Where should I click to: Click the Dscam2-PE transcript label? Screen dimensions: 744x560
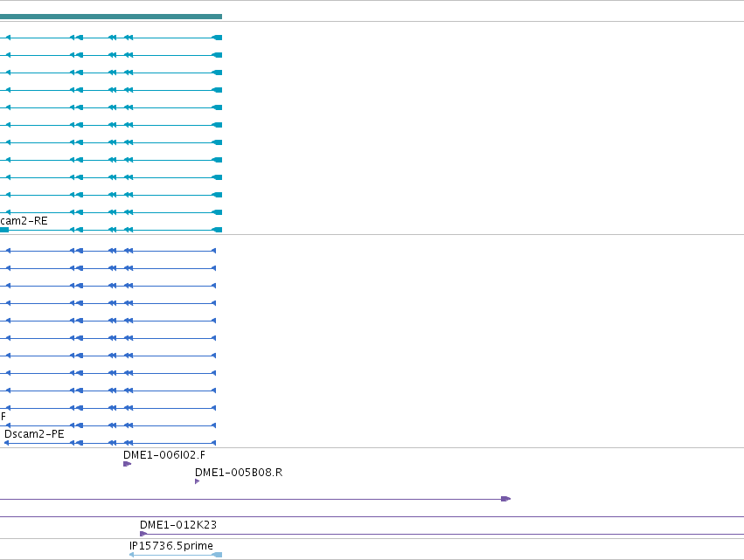[x=34, y=434]
